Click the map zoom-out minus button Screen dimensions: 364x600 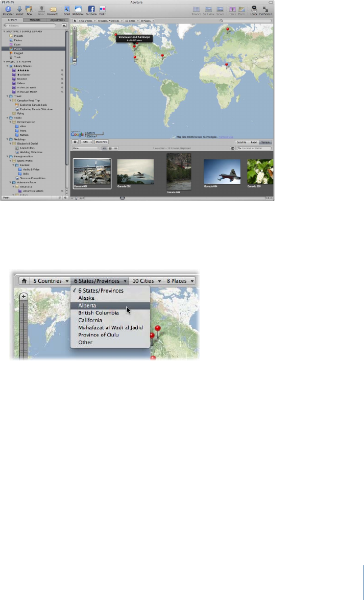(x=75, y=63)
